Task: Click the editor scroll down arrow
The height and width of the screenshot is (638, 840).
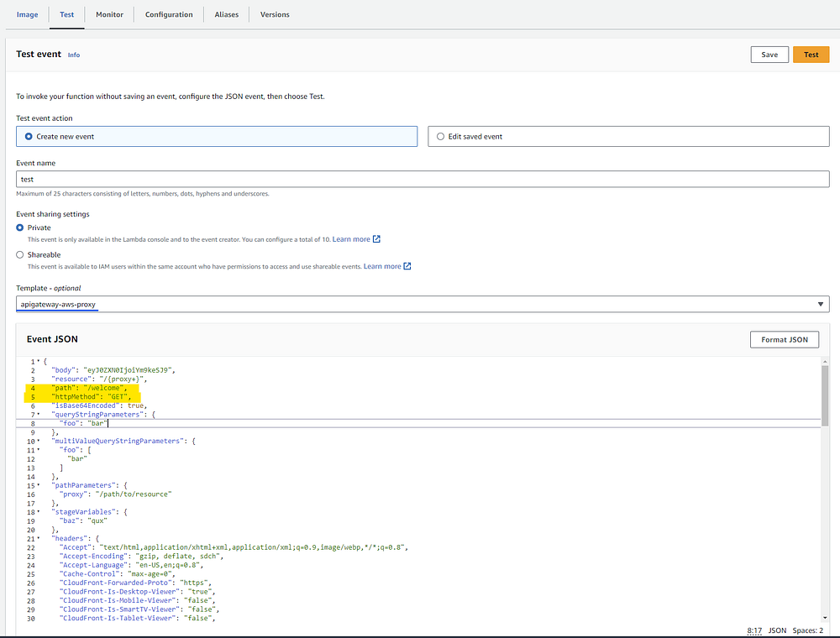Action: click(825, 618)
